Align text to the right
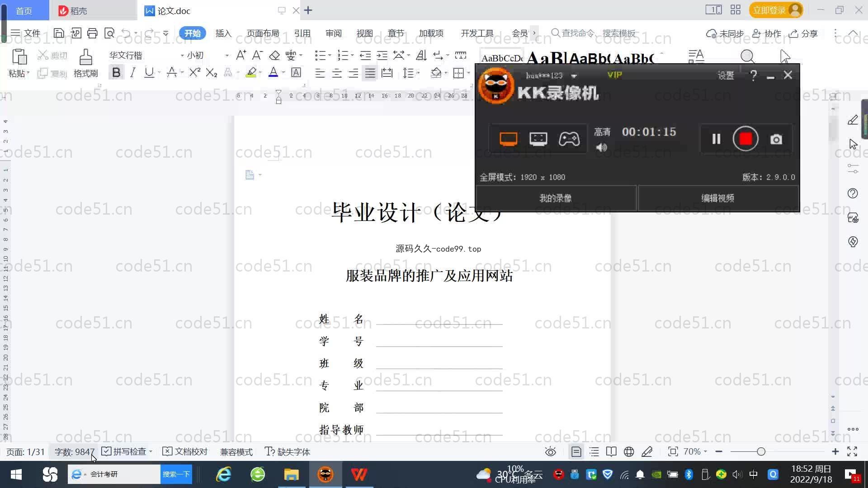This screenshot has height=488, width=868. pos(354,73)
